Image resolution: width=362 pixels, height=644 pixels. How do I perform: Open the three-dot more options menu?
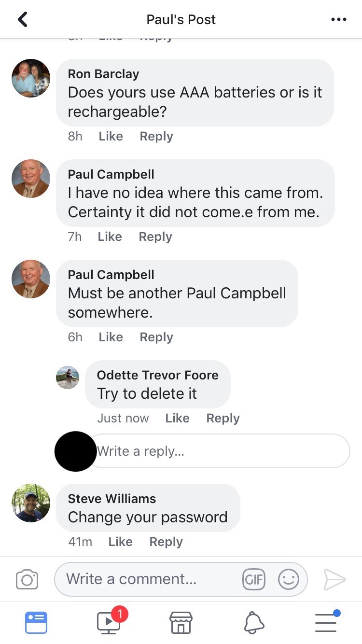(x=339, y=19)
